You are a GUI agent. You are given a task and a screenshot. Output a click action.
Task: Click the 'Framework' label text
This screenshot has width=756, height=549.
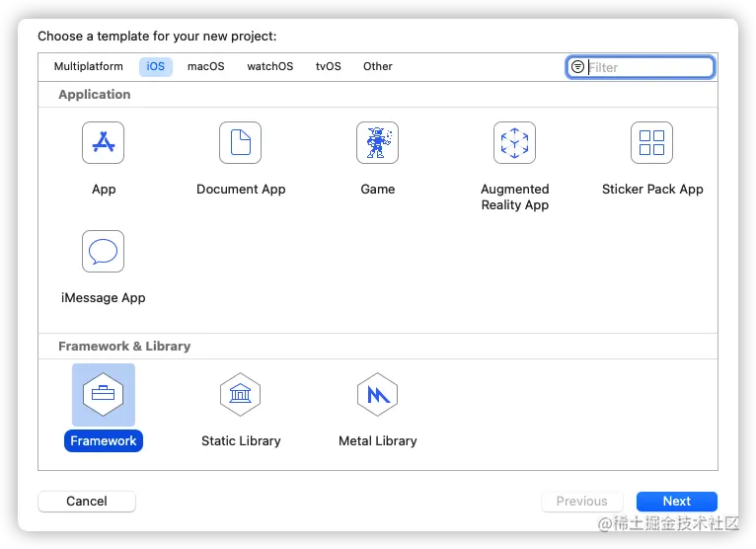(x=104, y=441)
